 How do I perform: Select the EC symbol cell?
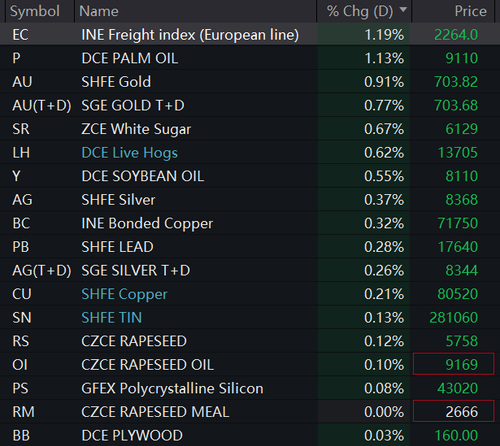click(x=20, y=35)
